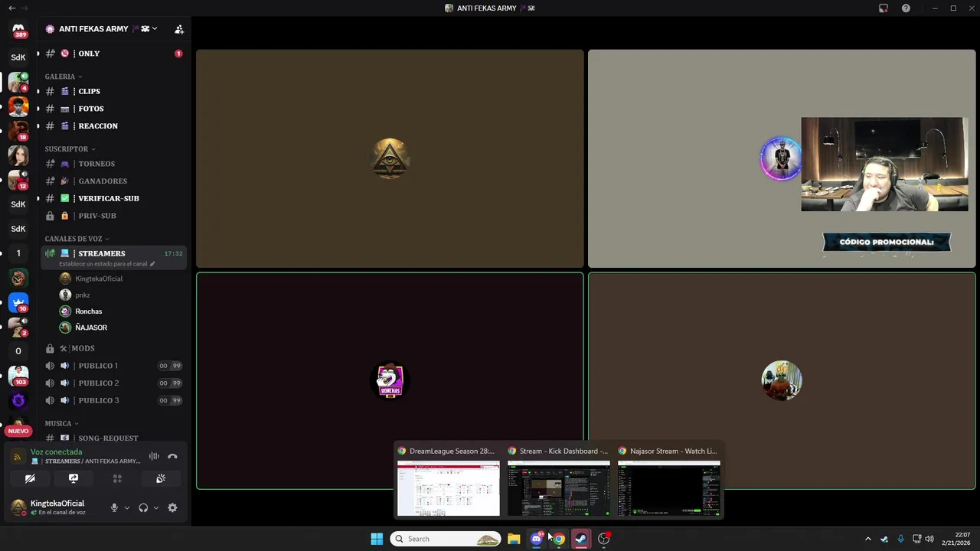Screen dimensions: 980x551
Task: Open microphone input options chevron
Action: [127, 507]
